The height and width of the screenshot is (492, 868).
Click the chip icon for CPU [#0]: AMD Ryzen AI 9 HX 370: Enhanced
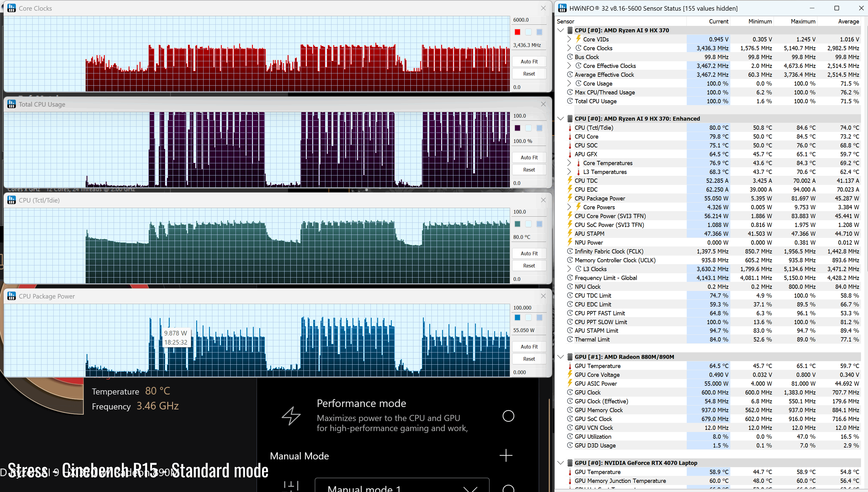[x=570, y=119]
